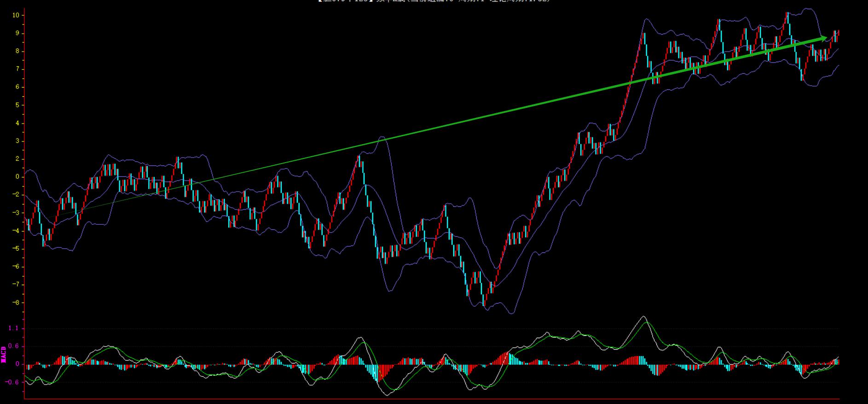The width and height of the screenshot is (868, 404).
Task: Select the yellow 0 label on the price axis
Action: [17, 177]
